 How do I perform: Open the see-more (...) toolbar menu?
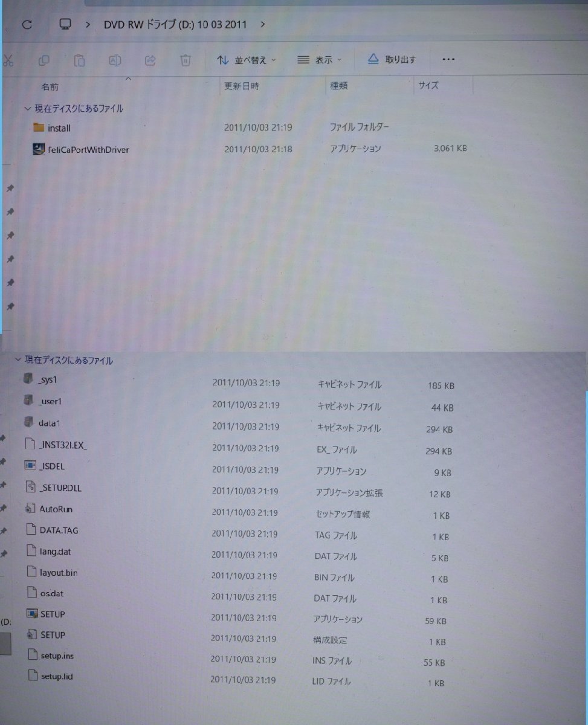[448, 59]
